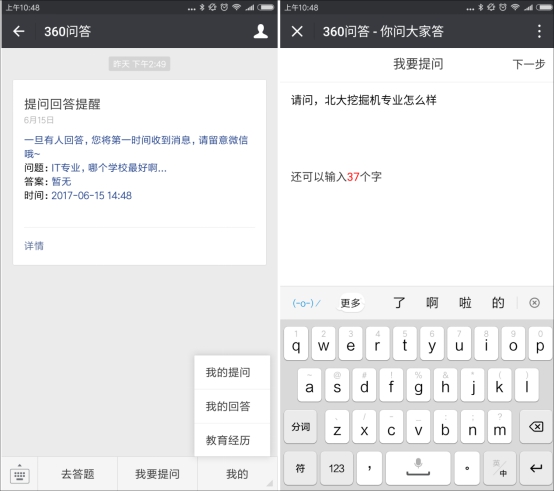554x492 pixels.
Task: Click the 详情 link in the reminder card
Action: point(34,245)
